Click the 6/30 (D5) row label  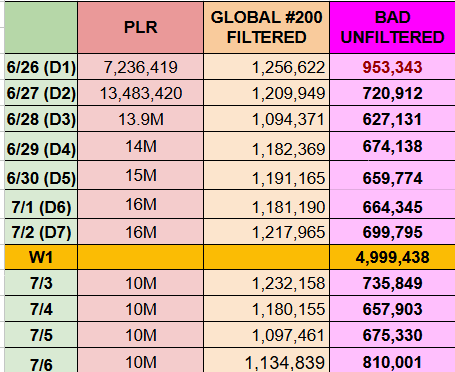[x=41, y=175]
